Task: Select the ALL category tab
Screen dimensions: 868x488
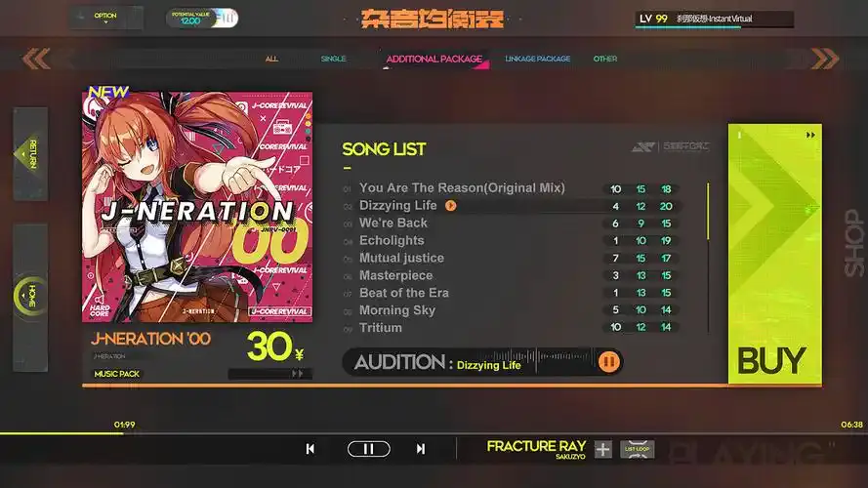Action: [271, 59]
